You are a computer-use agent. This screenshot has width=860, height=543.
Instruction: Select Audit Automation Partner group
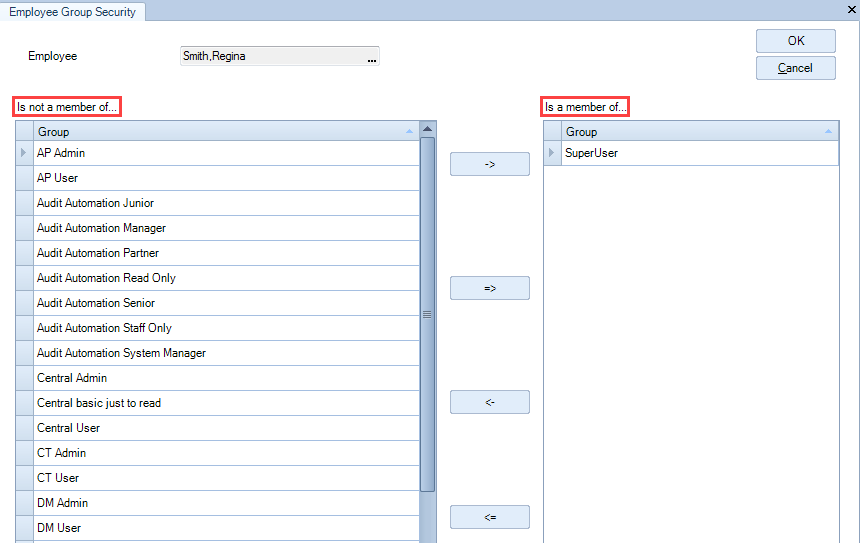[226, 253]
